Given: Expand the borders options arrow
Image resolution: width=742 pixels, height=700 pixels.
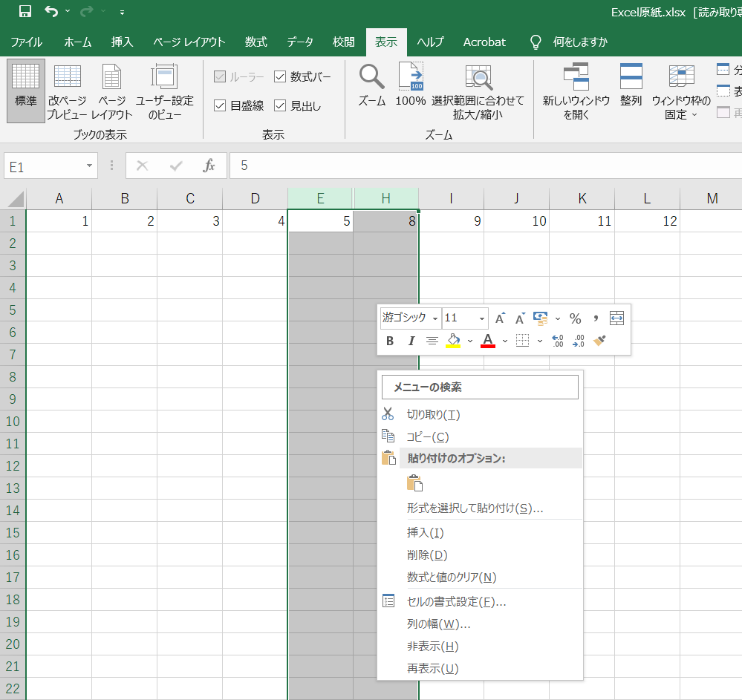Looking at the screenshot, I should [x=540, y=341].
